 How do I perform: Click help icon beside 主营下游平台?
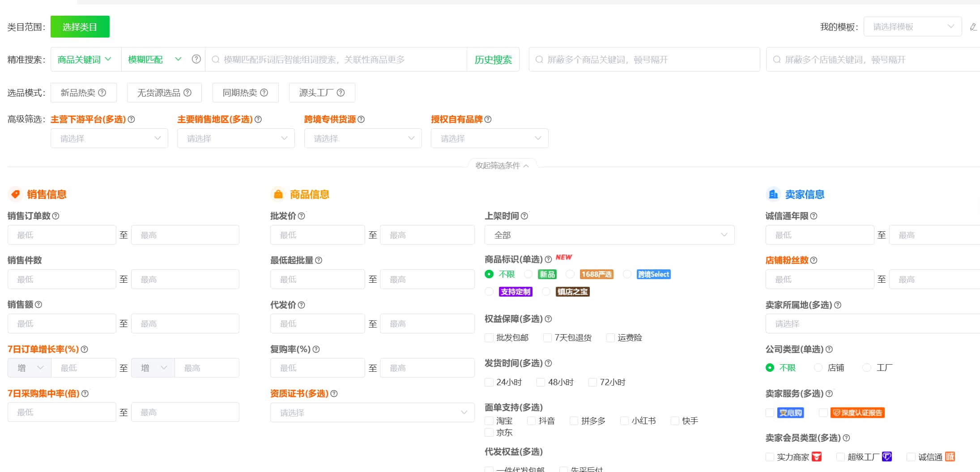131,119
